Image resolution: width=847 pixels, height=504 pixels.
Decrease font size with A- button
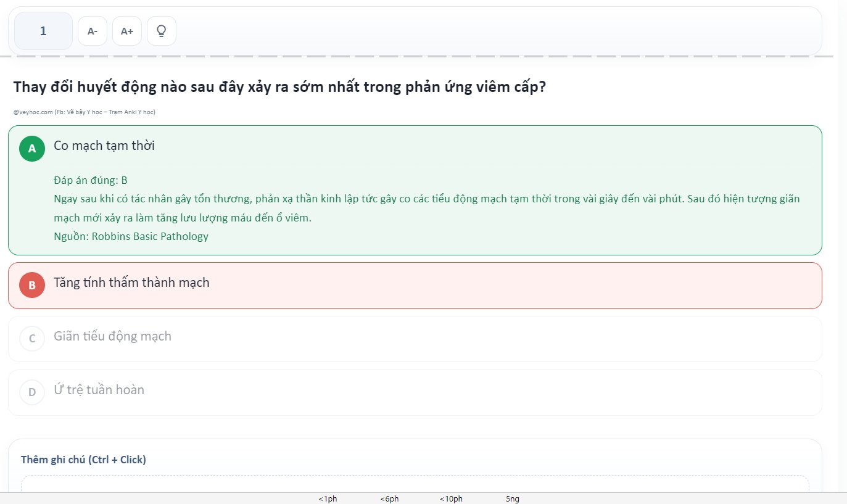point(93,31)
